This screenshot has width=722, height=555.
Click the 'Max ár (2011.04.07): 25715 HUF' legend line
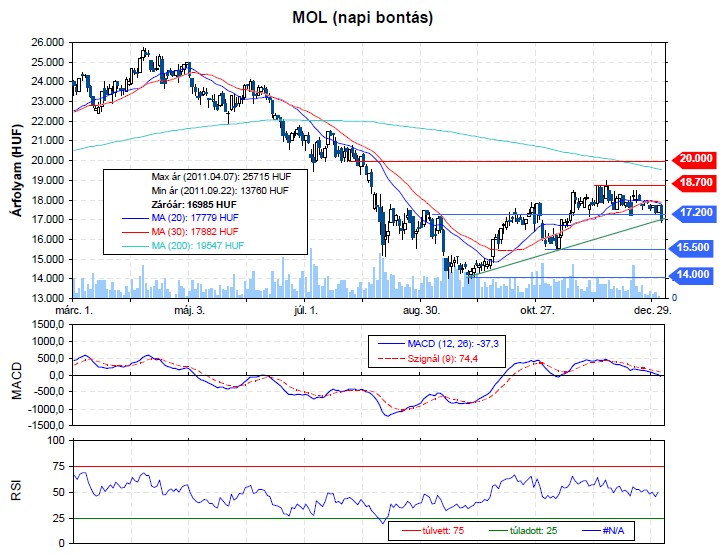coord(221,176)
